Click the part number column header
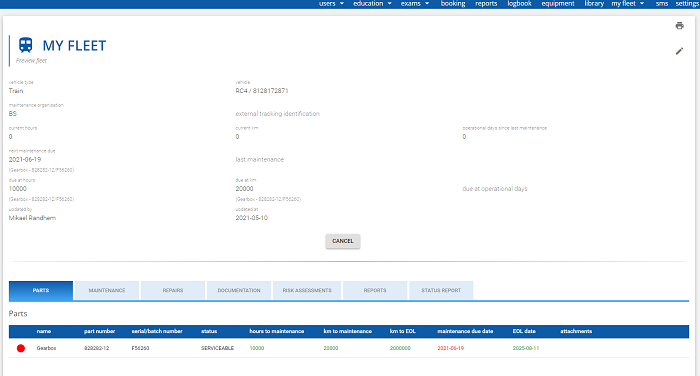This screenshot has height=376, width=700. [100, 331]
